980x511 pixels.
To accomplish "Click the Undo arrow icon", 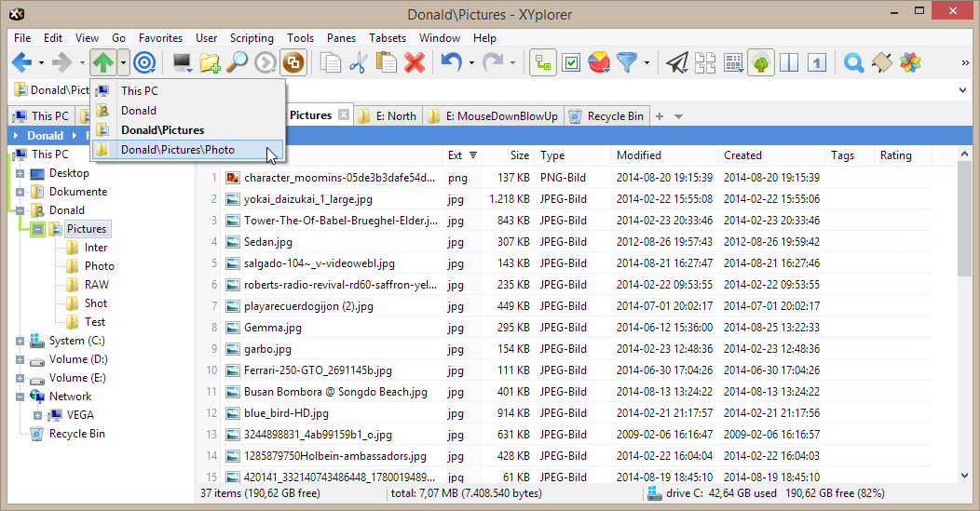I will 451,63.
